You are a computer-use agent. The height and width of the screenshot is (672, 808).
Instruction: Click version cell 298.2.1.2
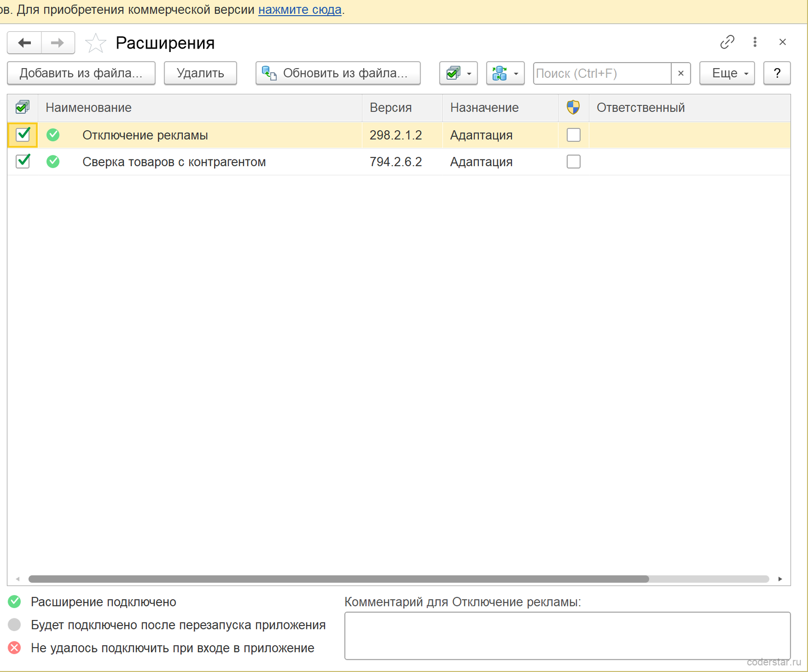(396, 135)
